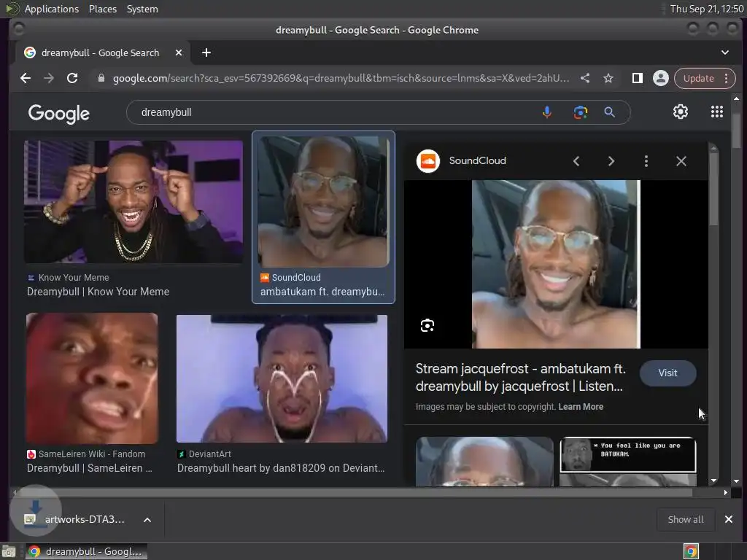
Task: Select the dreamybull Google Search tab
Action: point(101,52)
